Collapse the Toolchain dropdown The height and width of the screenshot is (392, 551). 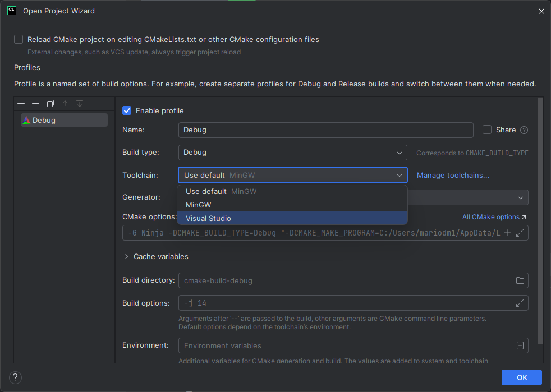(x=400, y=176)
